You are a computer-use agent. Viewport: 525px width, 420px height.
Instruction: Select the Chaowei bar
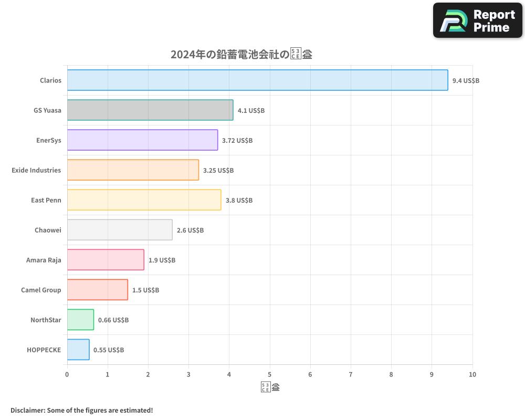click(x=120, y=230)
